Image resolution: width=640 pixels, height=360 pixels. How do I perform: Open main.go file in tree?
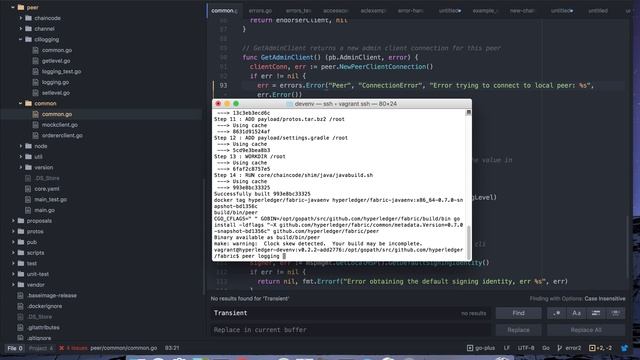pos(44,210)
